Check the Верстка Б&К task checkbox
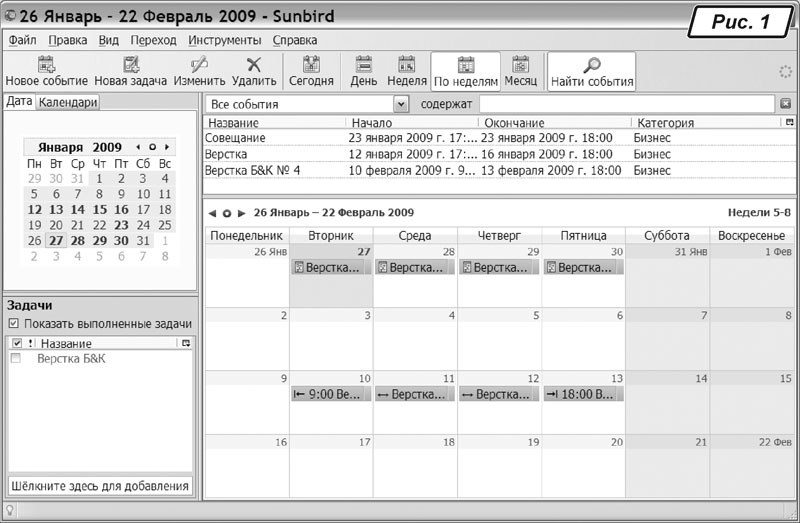The width and height of the screenshot is (800, 523). [x=15, y=358]
